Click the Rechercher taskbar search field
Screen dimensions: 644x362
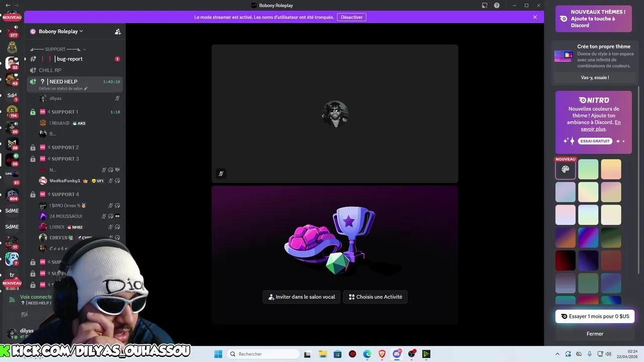pyautogui.click(x=262, y=354)
